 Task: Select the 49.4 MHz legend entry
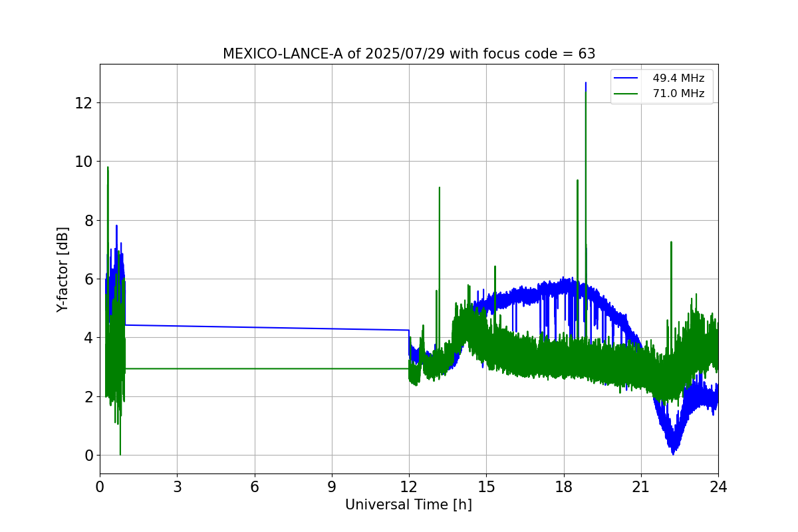click(678, 78)
